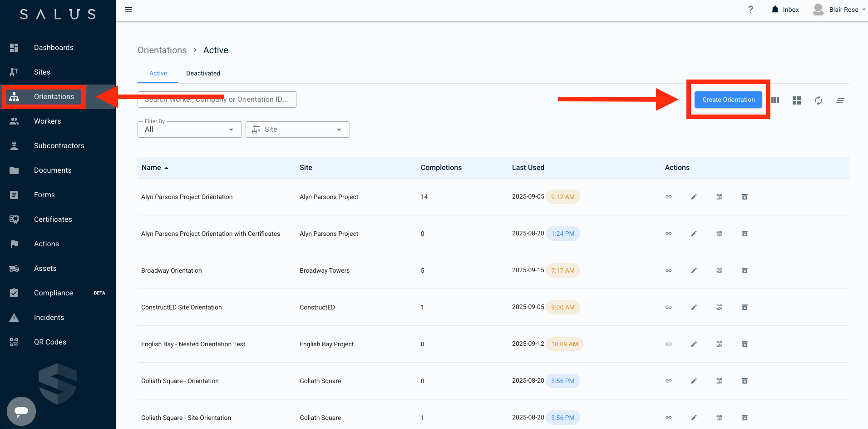Open the QR Codes section in the sidebar
868x429 pixels.
(x=50, y=342)
